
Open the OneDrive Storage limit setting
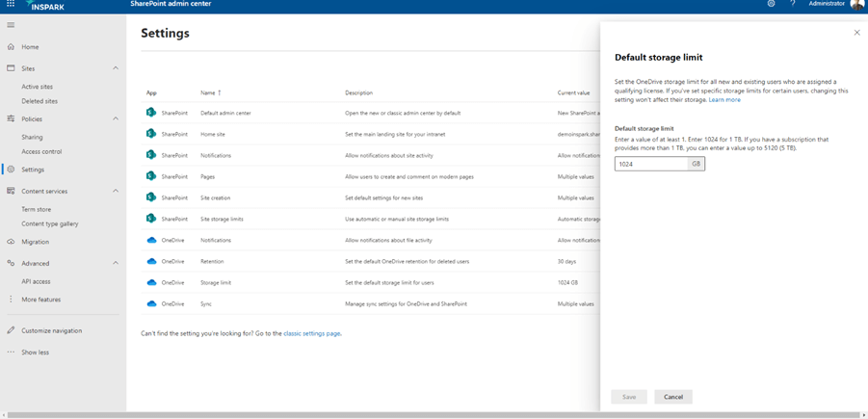pyautogui.click(x=216, y=282)
